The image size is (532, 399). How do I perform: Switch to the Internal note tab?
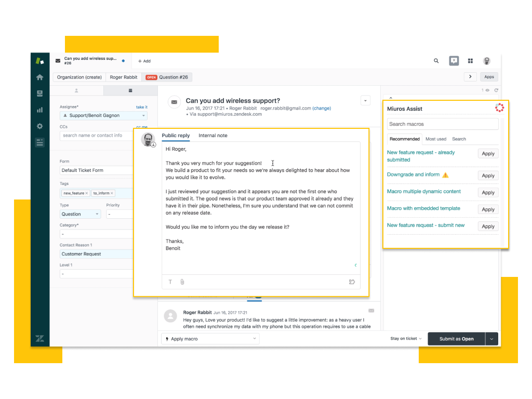pos(212,136)
